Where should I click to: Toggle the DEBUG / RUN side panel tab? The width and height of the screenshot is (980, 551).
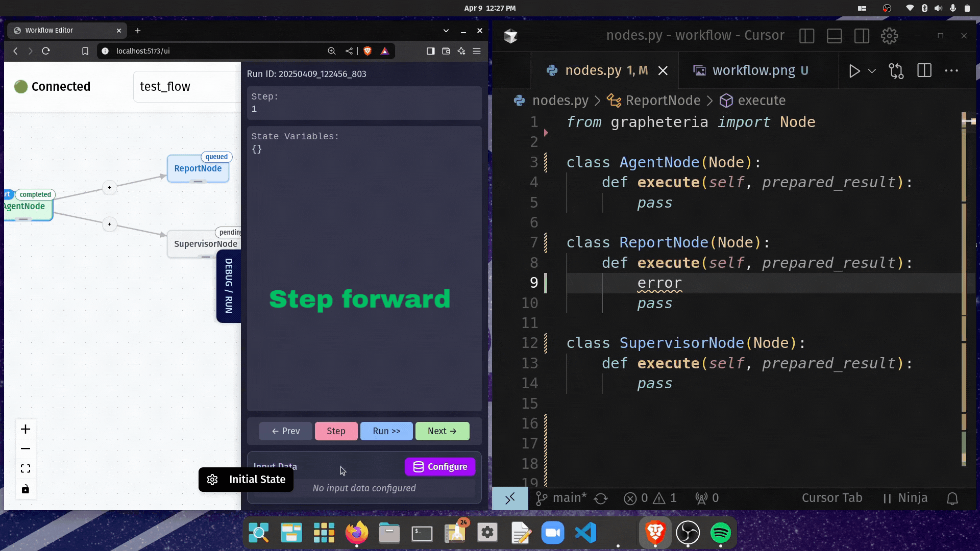[229, 286]
